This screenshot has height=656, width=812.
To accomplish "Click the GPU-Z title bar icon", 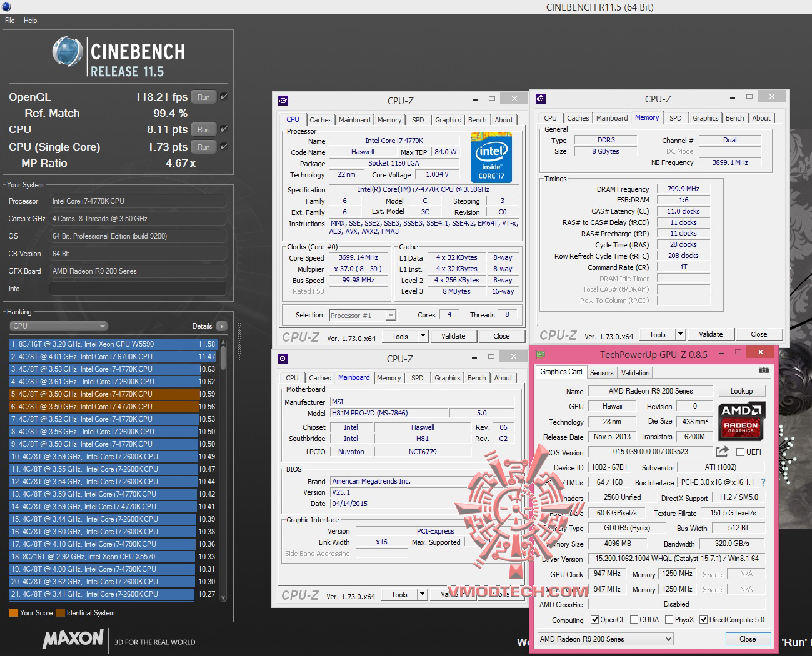I will pos(541,353).
